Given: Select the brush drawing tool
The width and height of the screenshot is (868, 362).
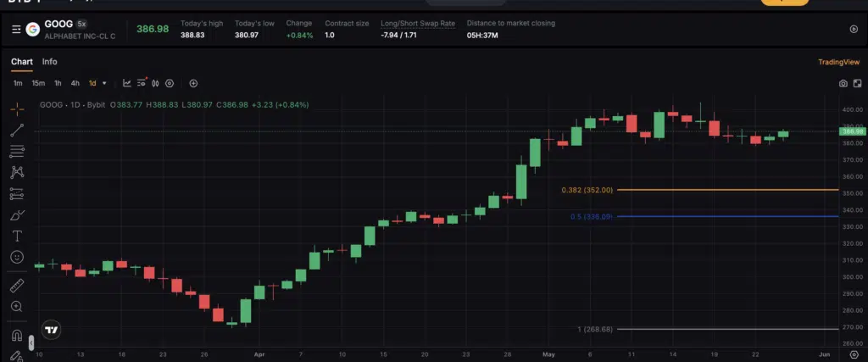Looking at the screenshot, I should (x=17, y=214).
